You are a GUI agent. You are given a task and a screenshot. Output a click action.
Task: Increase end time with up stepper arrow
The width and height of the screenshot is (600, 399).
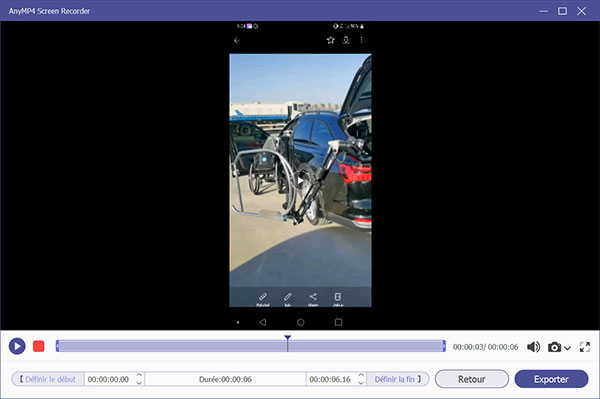coord(361,376)
